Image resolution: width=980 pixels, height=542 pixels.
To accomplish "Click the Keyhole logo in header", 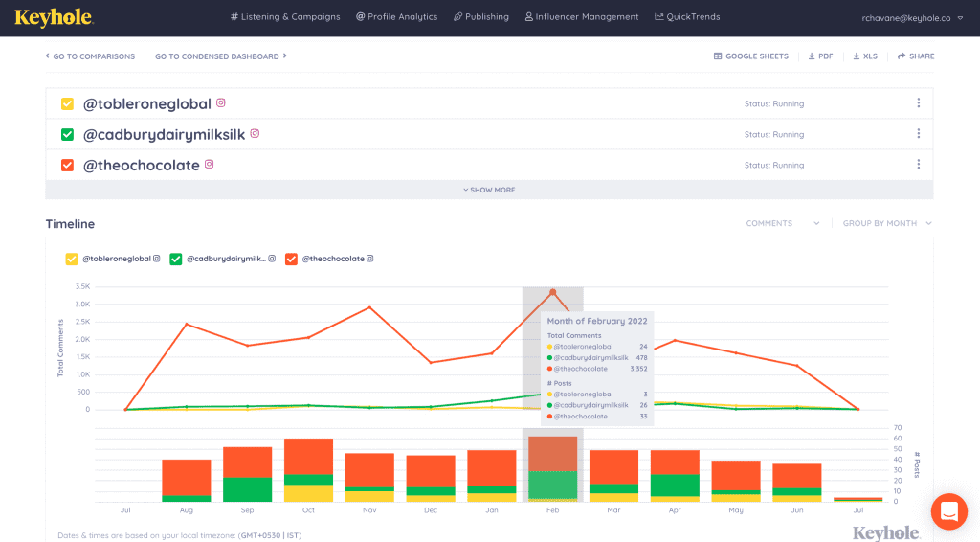I will pyautogui.click(x=54, y=17).
